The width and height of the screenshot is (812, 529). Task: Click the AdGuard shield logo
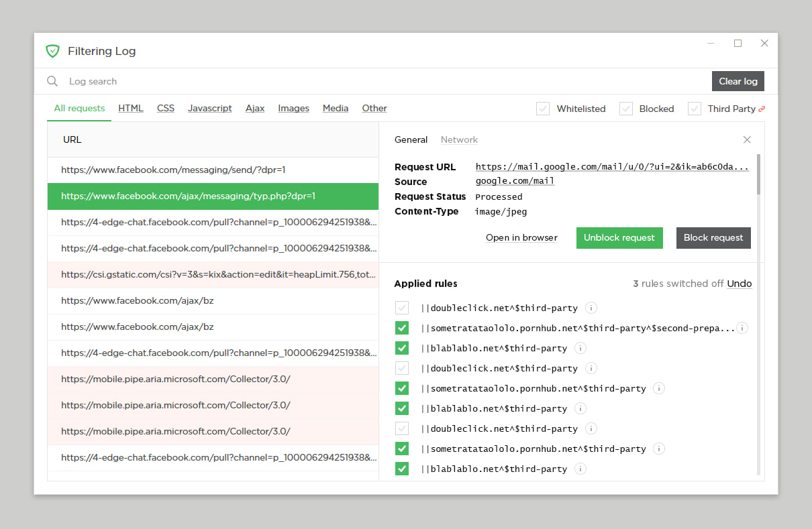pyautogui.click(x=52, y=51)
